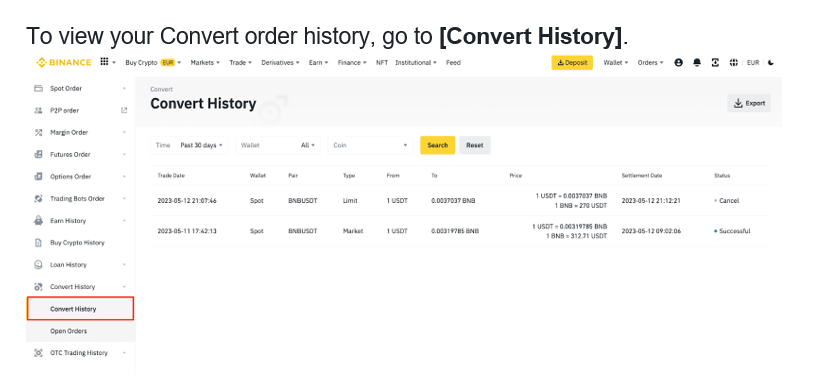The height and width of the screenshot is (389, 816).
Task: Open P2P order external link icon
Action: point(124,110)
